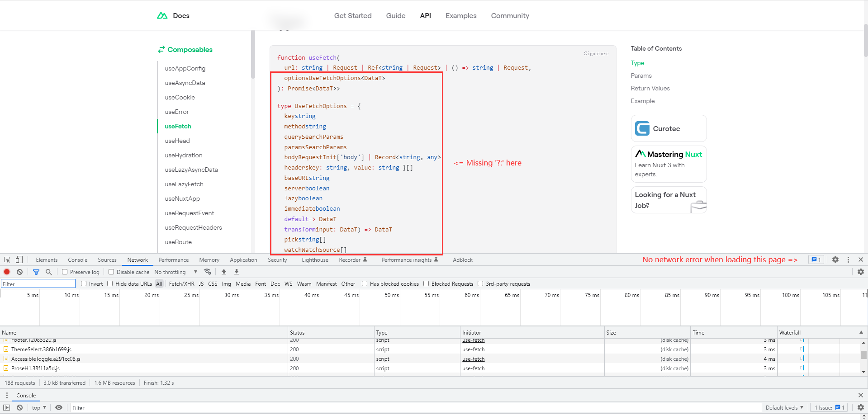This screenshot has height=420, width=868.
Task: Type in the network Filter field
Action: tap(38, 283)
